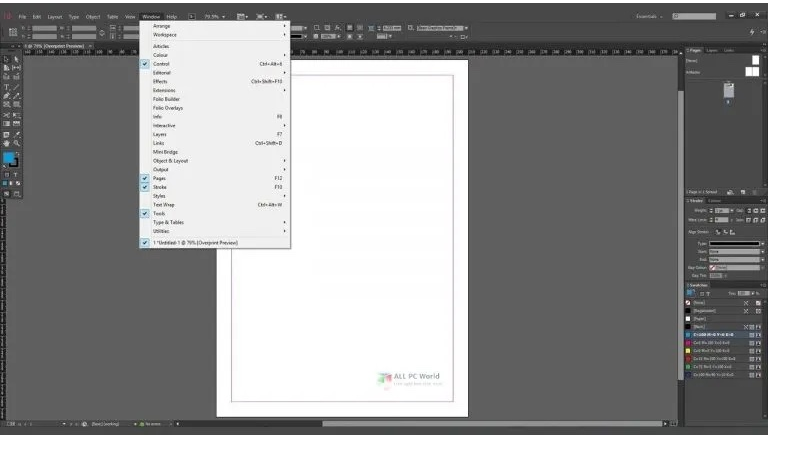The height and width of the screenshot is (451, 793).
Task: Open the Layout menu
Action: click(55, 17)
